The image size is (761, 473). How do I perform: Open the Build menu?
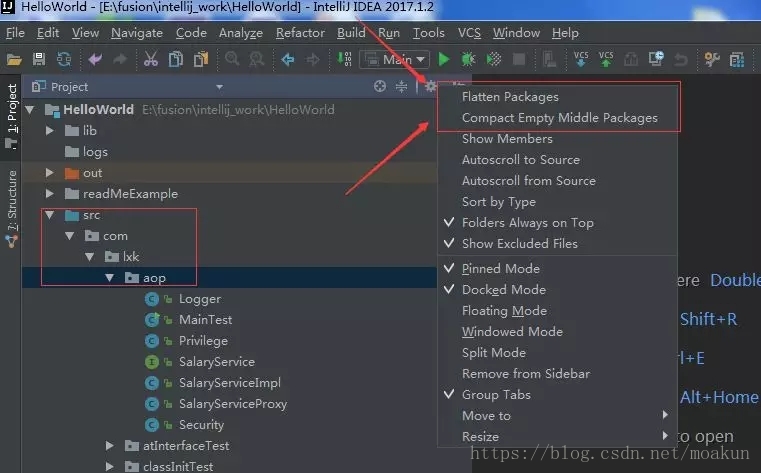(351, 33)
